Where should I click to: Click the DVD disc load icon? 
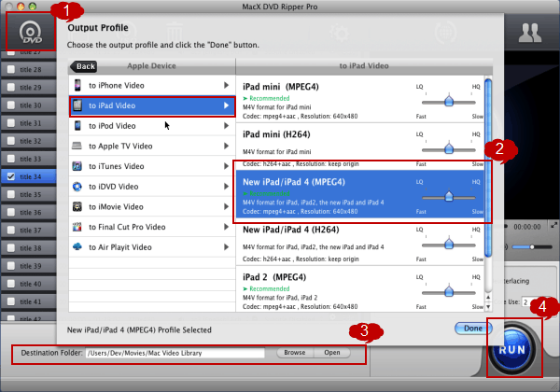coord(31,33)
